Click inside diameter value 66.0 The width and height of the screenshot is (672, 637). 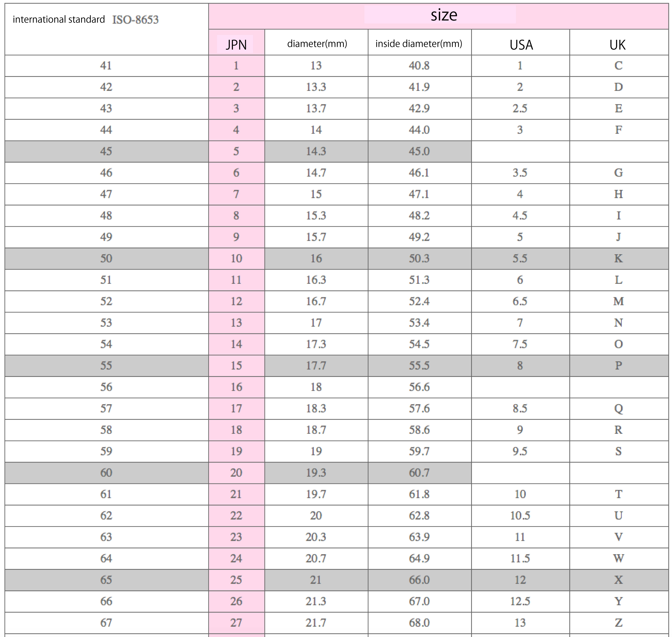(x=419, y=580)
